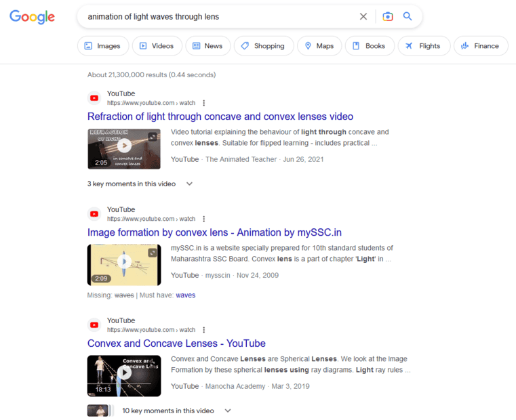Open three-dot menu for Convex and Concave result
The height and width of the screenshot is (420, 516).
[x=203, y=331]
